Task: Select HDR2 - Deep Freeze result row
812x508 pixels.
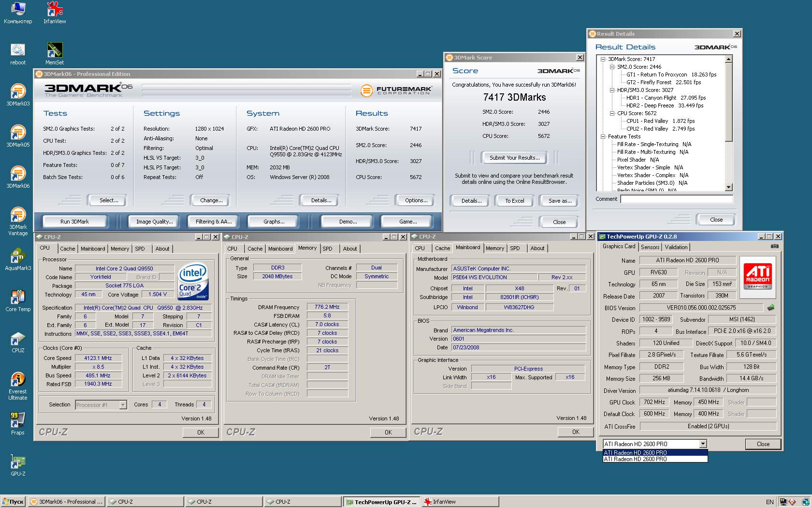Action: click(x=665, y=105)
